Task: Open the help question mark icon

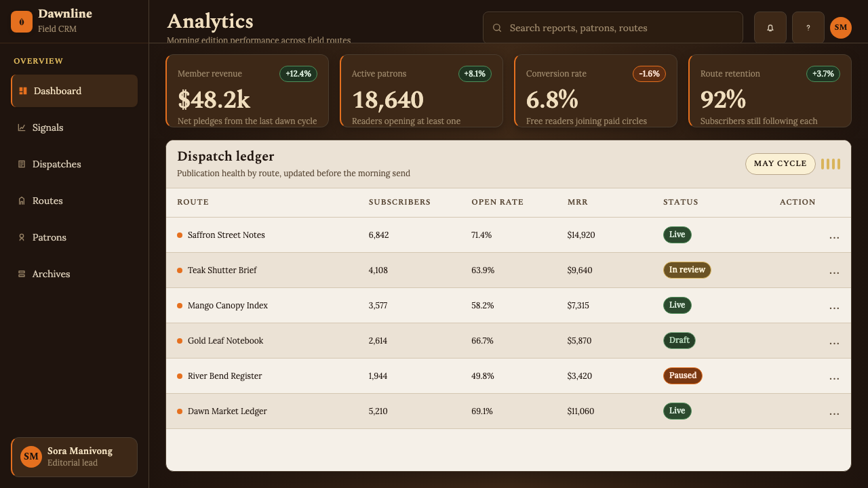Action: [808, 28]
